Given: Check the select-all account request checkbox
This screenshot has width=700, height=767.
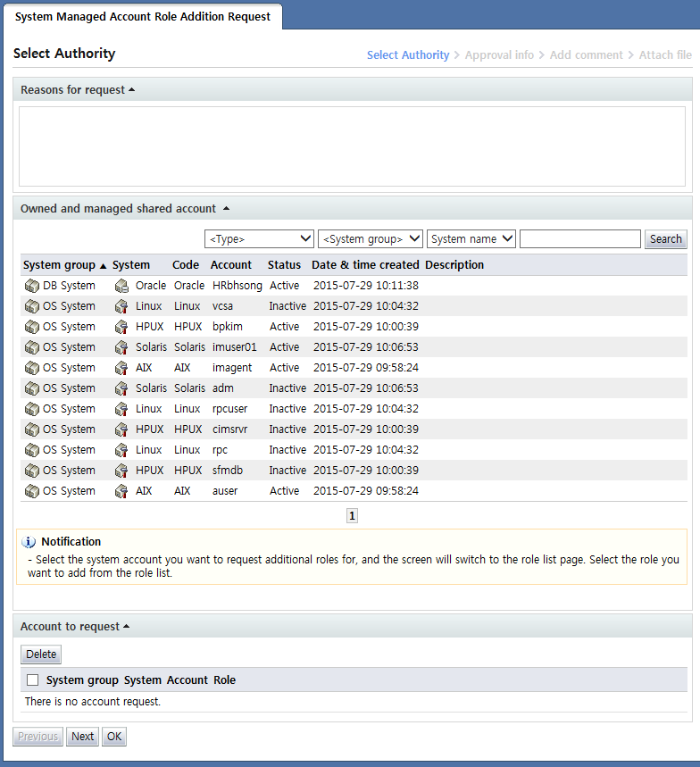Looking at the screenshot, I should point(33,680).
